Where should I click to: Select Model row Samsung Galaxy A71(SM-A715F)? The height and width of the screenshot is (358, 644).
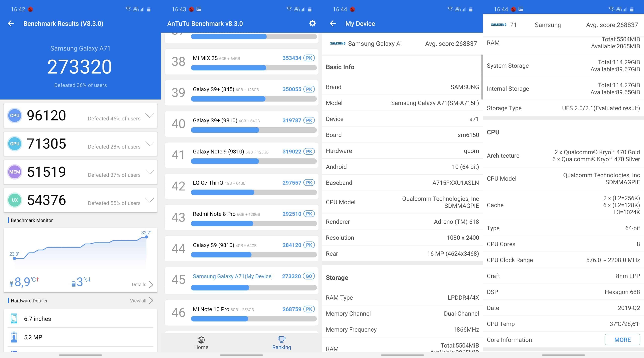[402, 103]
